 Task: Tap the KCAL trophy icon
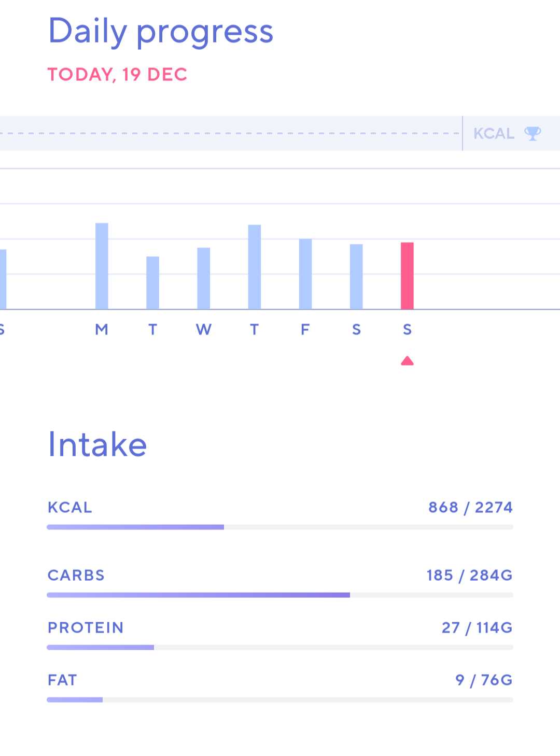(x=533, y=134)
